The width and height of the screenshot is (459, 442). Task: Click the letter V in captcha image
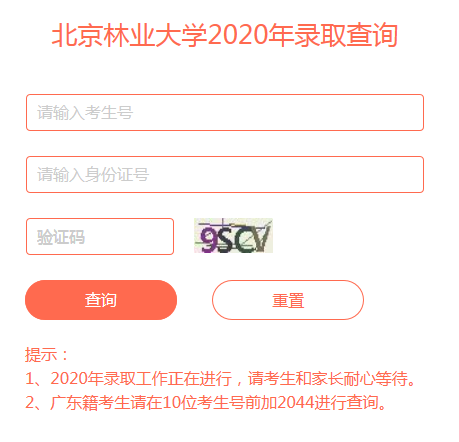coord(262,238)
